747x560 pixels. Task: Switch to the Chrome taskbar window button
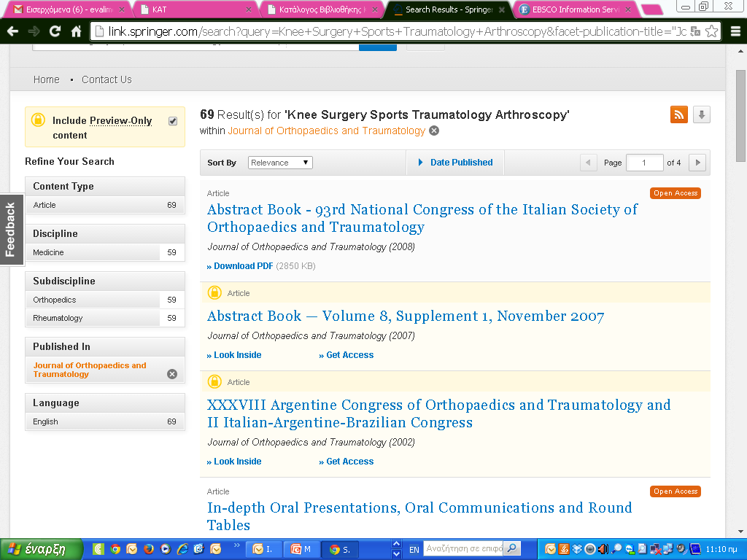pos(341,549)
